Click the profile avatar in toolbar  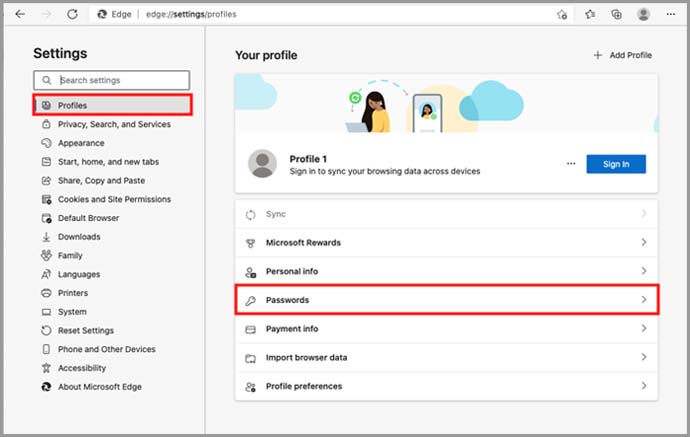coord(643,15)
